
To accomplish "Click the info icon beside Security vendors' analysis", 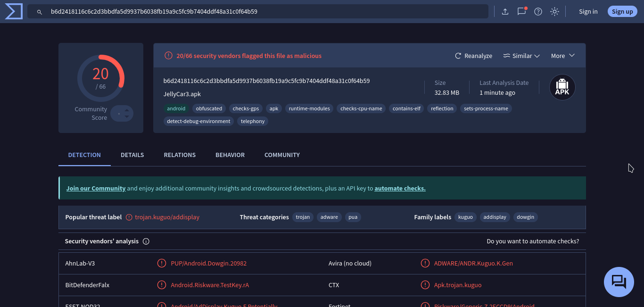I will (146, 241).
